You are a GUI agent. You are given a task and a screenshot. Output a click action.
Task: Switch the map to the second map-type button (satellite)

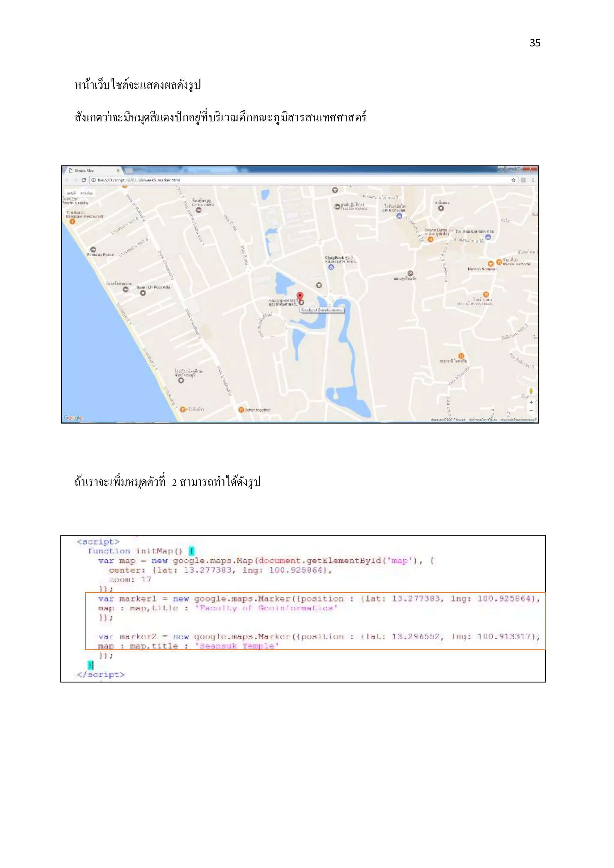coord(87,193)
